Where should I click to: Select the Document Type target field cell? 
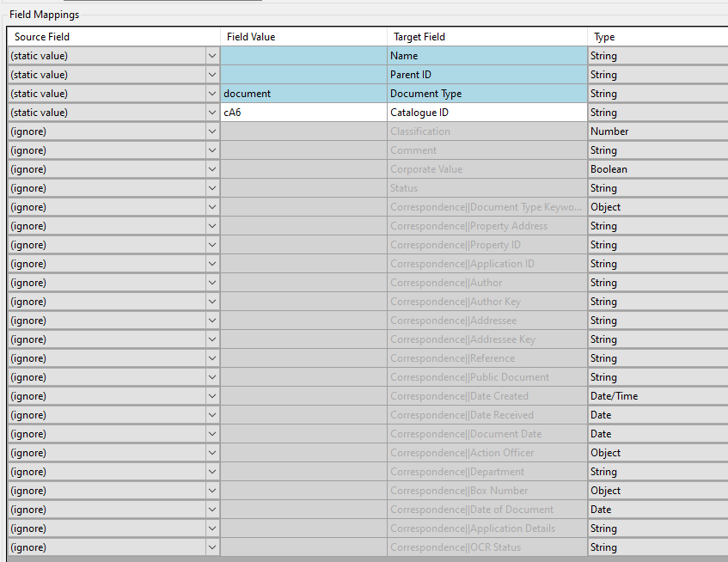(x=486, y=94)
